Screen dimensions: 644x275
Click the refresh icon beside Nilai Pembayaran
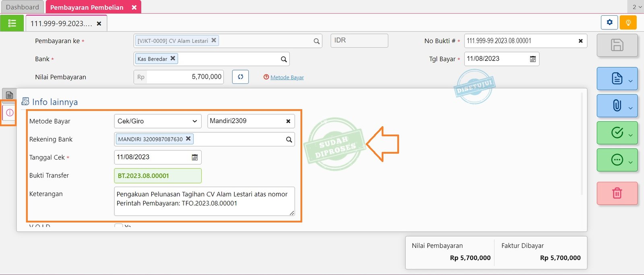tap(240, 77)
